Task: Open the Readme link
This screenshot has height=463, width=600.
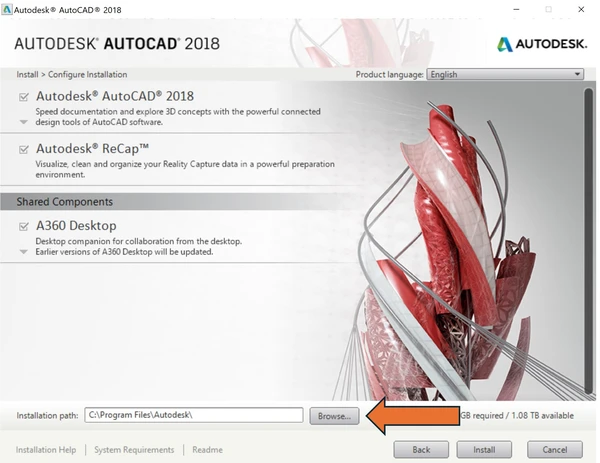Action: pos(207,450)
